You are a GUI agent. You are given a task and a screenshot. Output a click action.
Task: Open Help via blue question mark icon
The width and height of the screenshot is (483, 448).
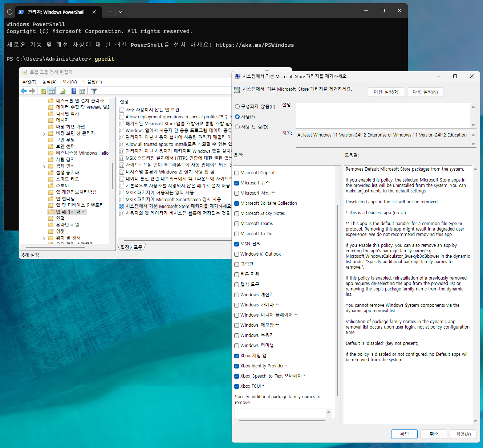(x=74, y=91)
